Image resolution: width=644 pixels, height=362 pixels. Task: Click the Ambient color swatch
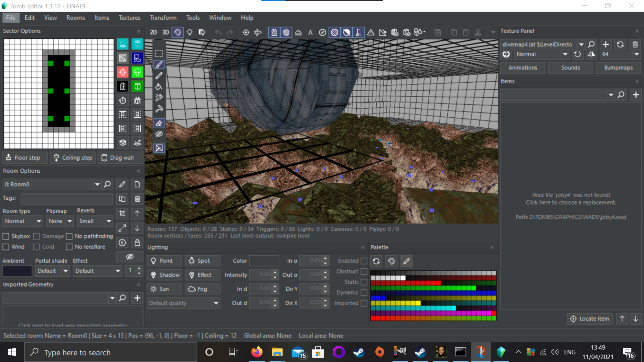point(17,271)
